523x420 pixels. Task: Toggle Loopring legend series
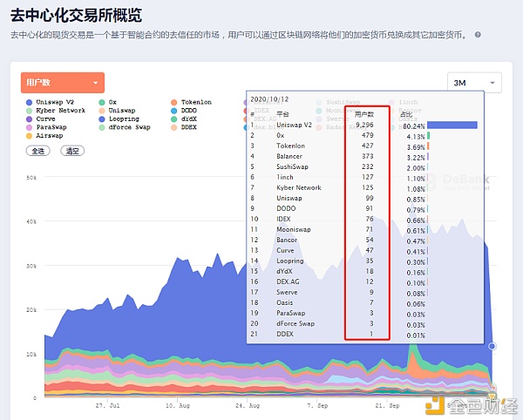click(x=119, y=119)
